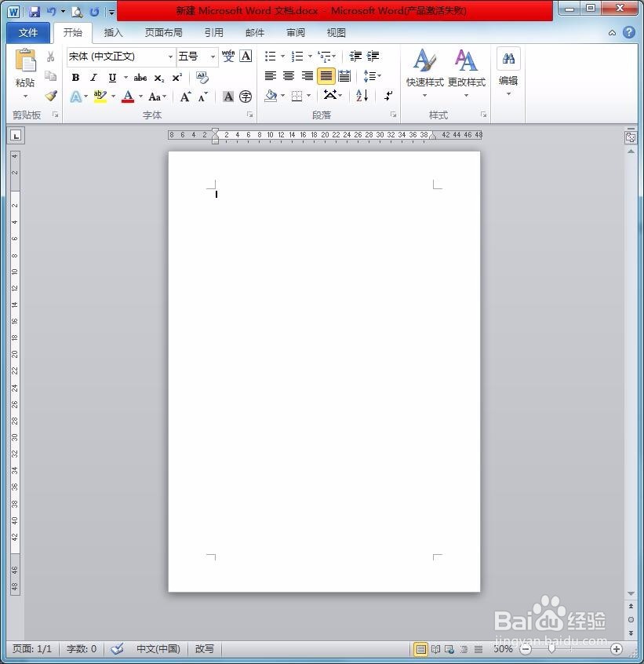The width and height of the screenshot is (644, 664).
Task: Toggle justify alignment
Action: (x=326, y=76)
